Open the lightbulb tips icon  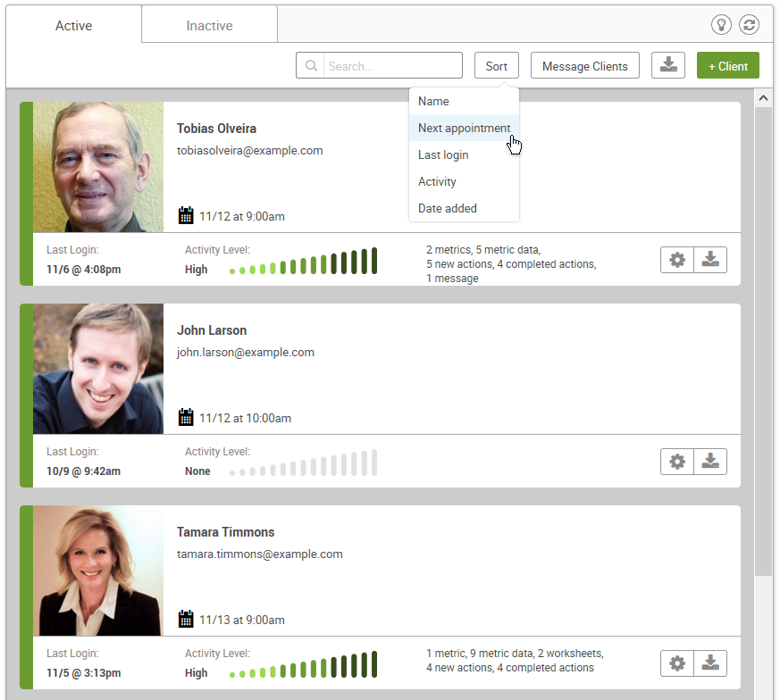pos(721,24)
